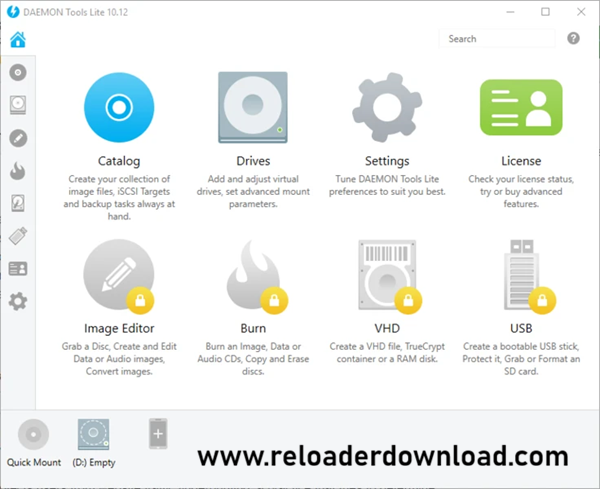Open the Burn flame icon in sidebar
The width and height of the screenshot is (600, 489).
click(18, 171)
